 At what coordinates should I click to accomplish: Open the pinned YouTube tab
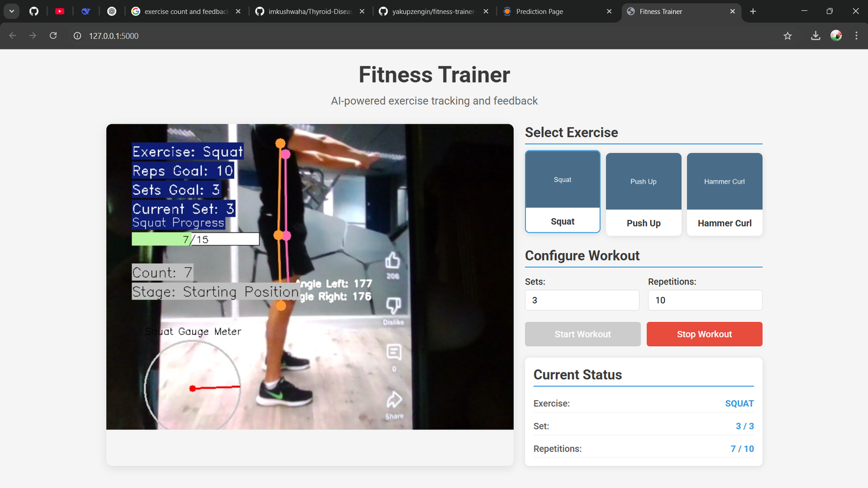point(60,11)
